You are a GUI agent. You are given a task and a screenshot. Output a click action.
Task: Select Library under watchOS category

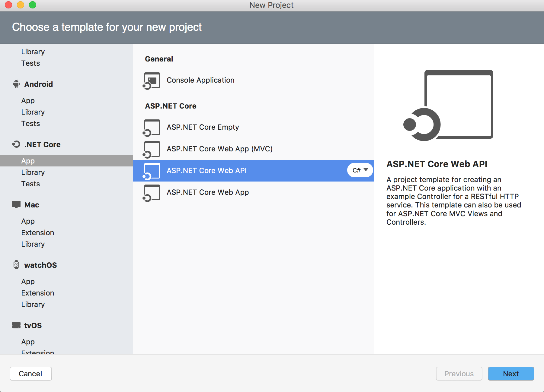click(x=33, y=305)
